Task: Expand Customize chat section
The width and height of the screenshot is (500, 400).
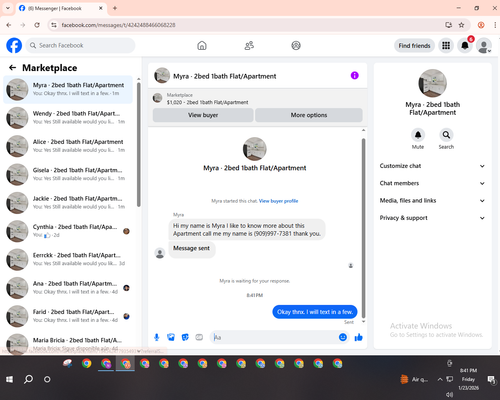Action: tap(432, 166)
